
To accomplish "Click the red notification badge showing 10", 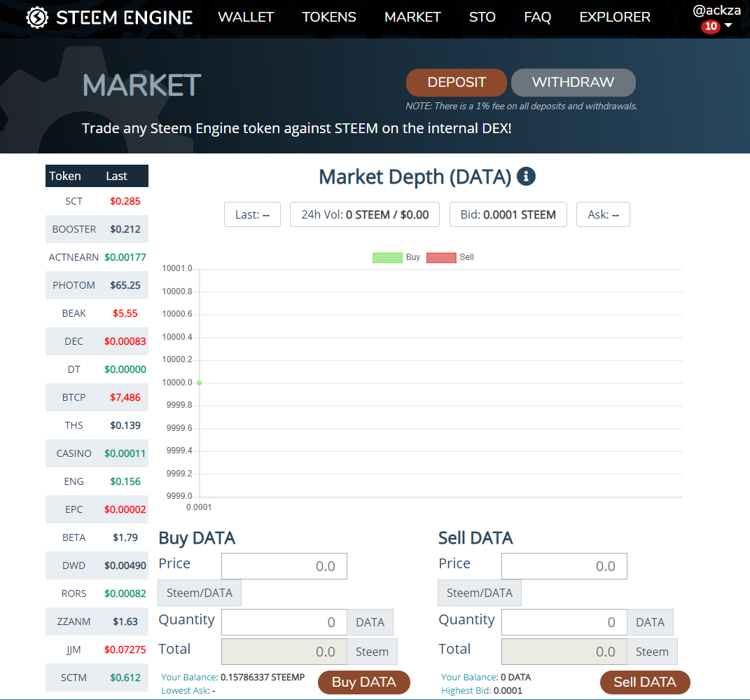I will coord(710,27).
